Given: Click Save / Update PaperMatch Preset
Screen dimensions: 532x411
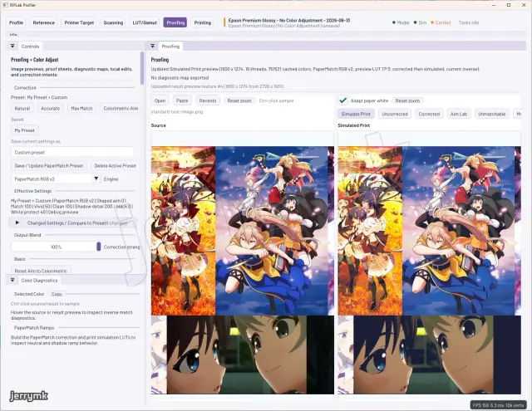Looking at the screenshot, I should coord(49,166).
